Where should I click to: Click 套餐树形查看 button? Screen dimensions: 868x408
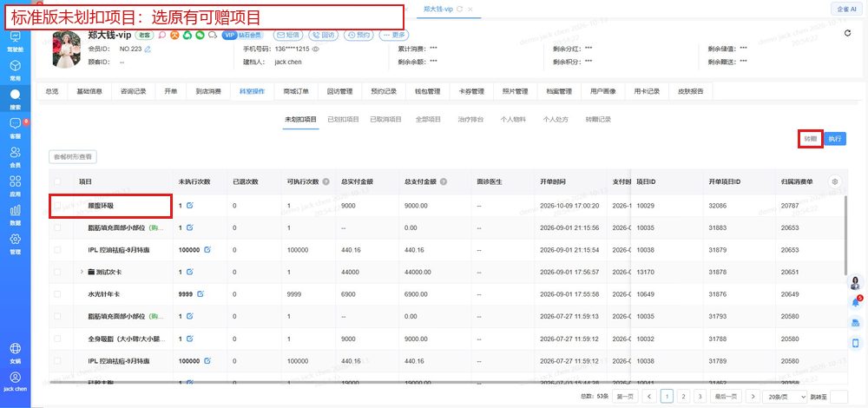tap(73, 157)
